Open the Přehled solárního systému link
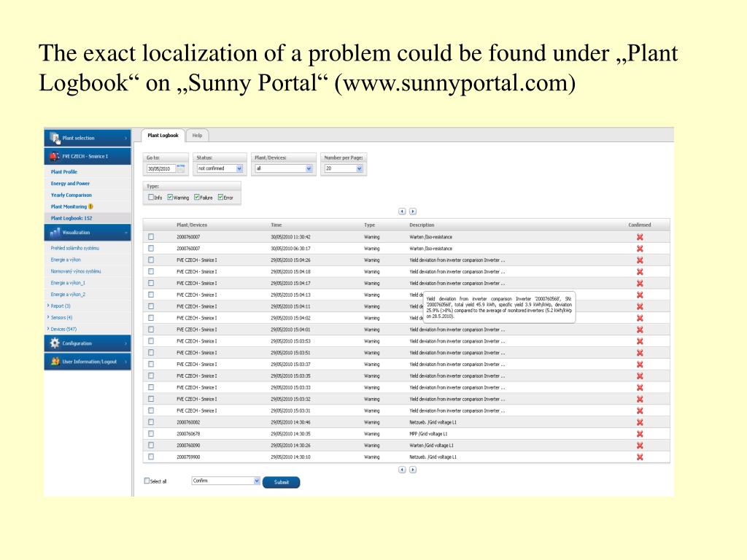Image resolution: width=747 pixels, height=560 pixels. click(75, 248)
